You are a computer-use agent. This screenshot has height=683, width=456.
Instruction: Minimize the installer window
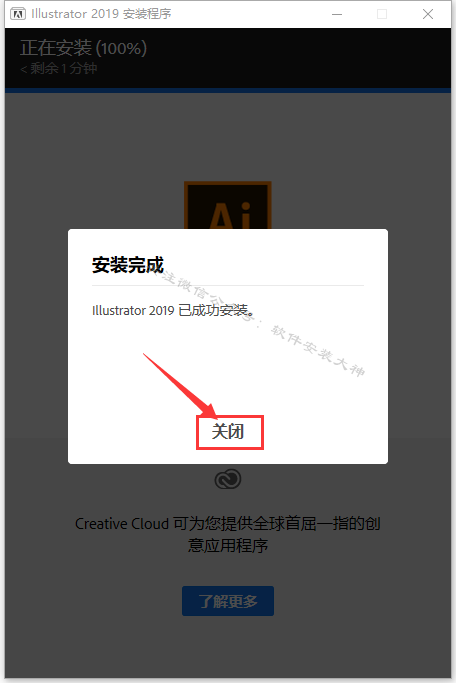pyautogui.click(x=337, y=14)
